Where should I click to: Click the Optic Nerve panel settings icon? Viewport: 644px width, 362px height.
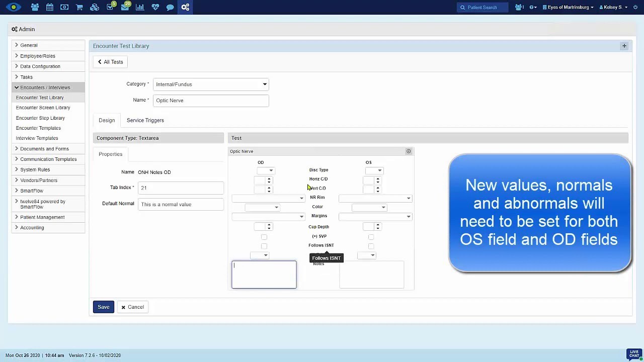[x=409, y=151]
